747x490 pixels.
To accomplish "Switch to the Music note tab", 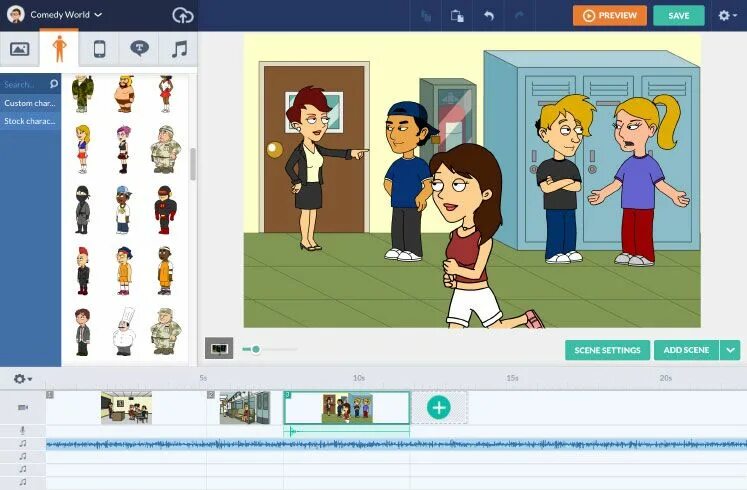I will pos(179,49).
